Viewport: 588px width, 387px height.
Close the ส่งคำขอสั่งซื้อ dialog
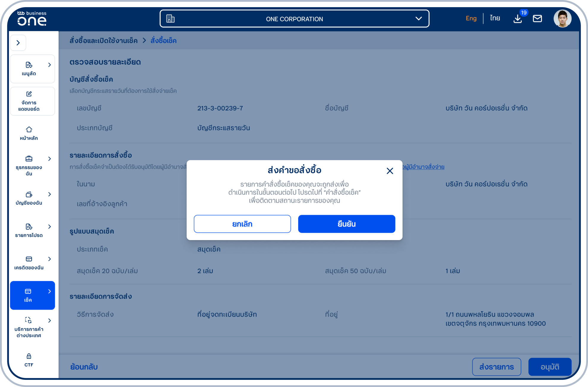coord(390,171)
